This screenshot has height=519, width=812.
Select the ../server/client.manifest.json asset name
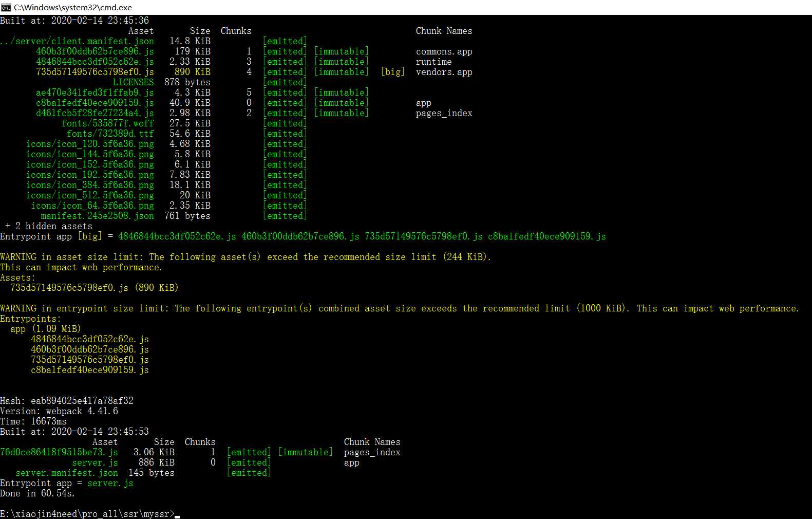point(77,41)
